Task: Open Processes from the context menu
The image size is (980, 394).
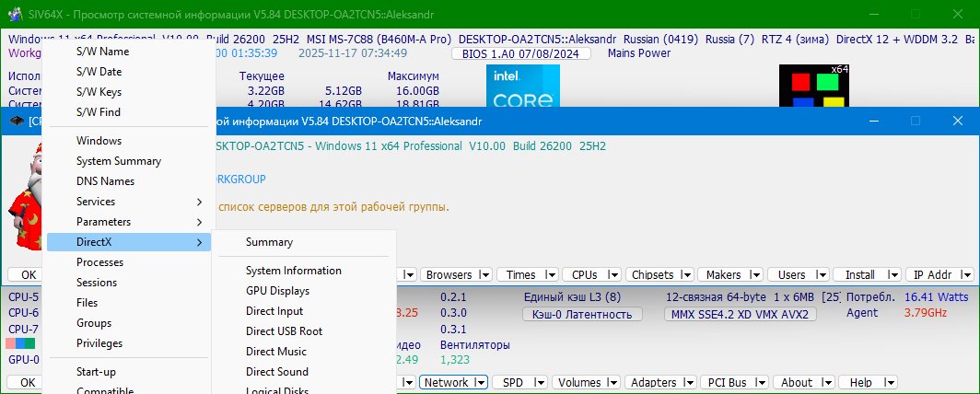Action: coord(99,262)
